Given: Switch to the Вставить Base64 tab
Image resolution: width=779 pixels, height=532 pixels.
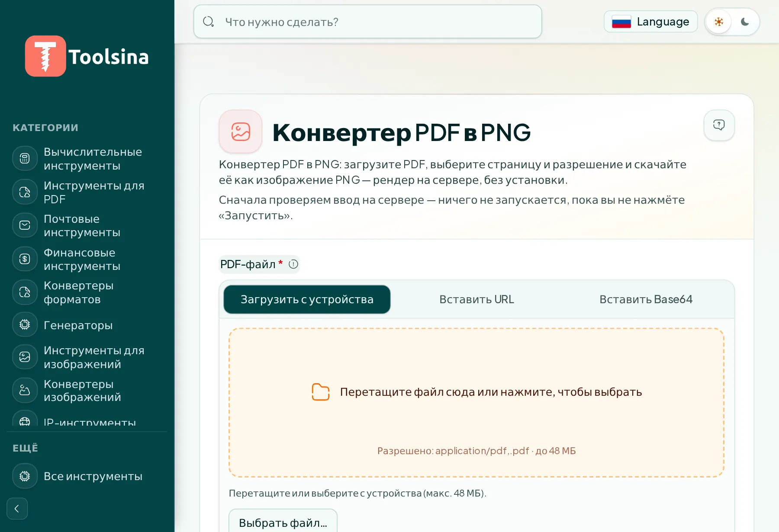Looking at the screenshot, I should [x=646, y=299].
